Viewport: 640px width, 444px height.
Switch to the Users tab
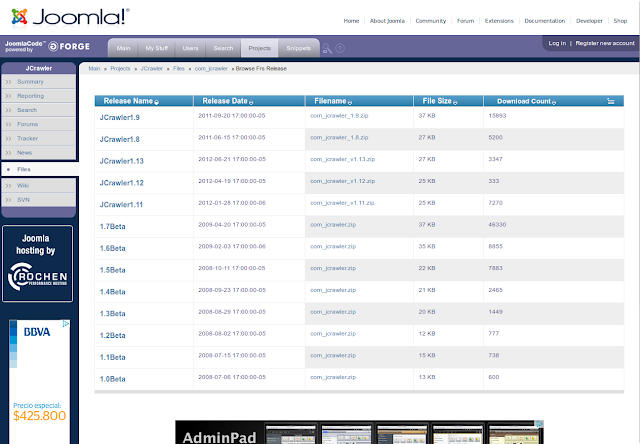point(191,48)
